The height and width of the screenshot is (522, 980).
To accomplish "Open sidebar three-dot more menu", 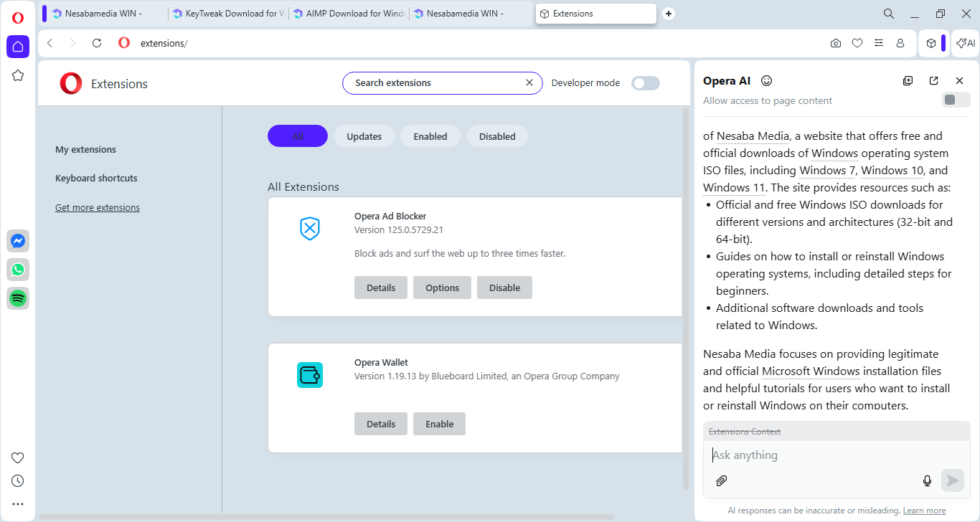I will point(18,504).
